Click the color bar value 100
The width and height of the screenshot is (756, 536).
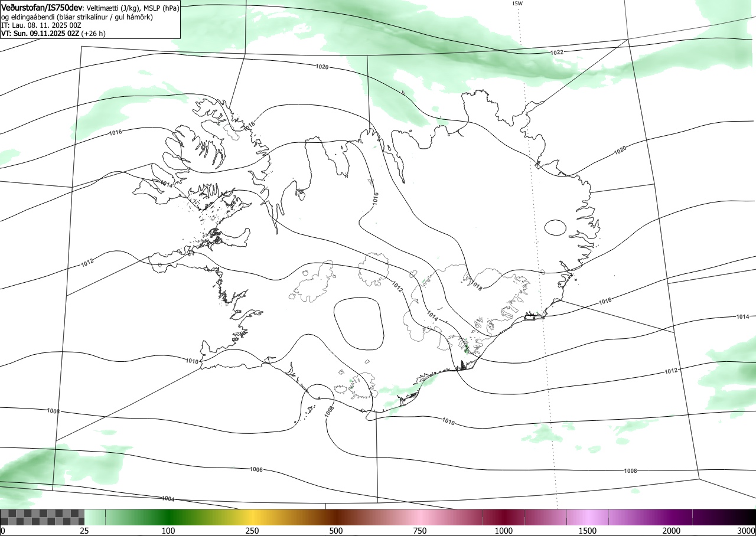[168, 531]
